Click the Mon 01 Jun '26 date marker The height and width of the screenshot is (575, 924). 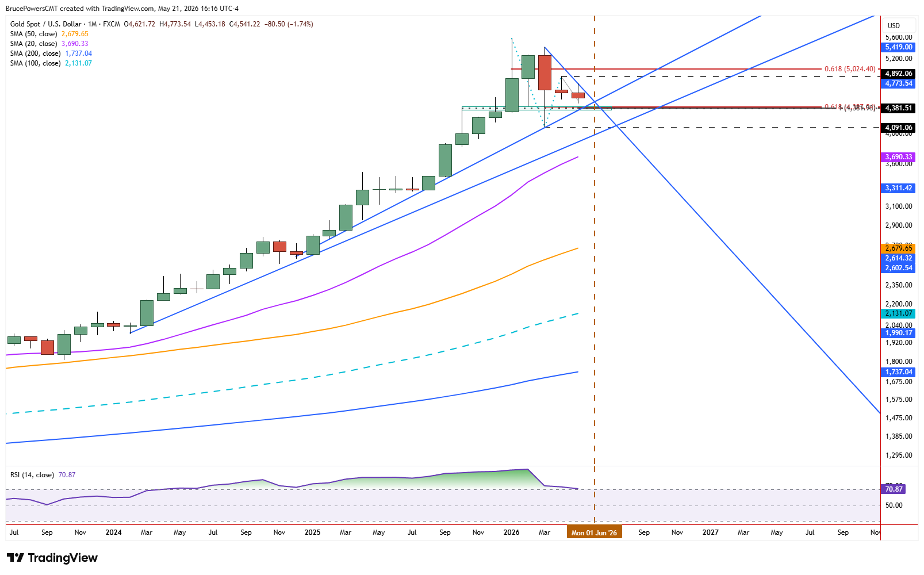coord(594,532)
